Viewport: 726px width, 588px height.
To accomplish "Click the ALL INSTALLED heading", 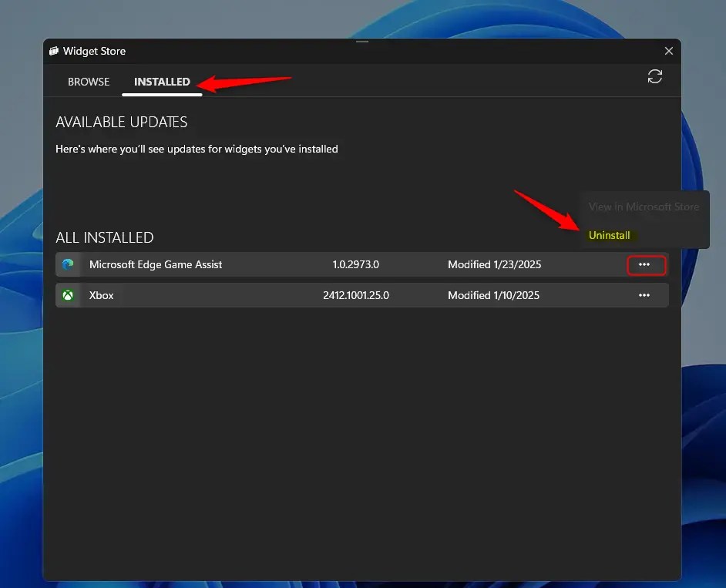I will tap(105, 237).
